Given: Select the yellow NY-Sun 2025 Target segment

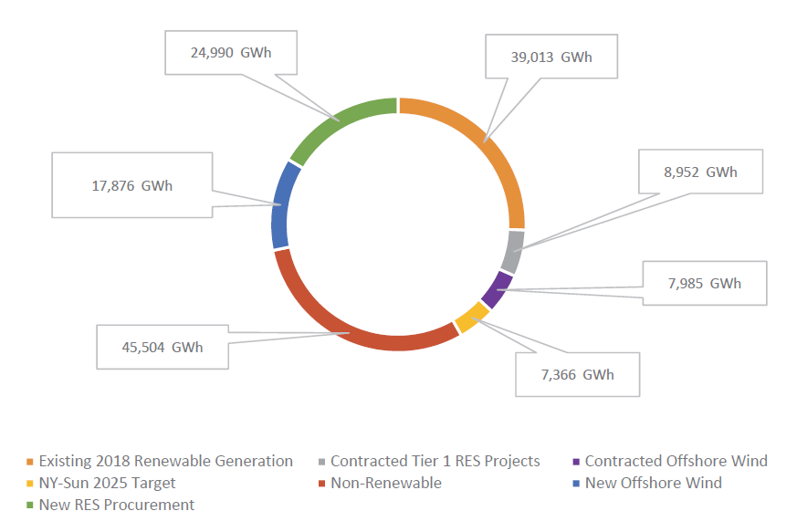Looking at the screenshot, I should 471,318.
